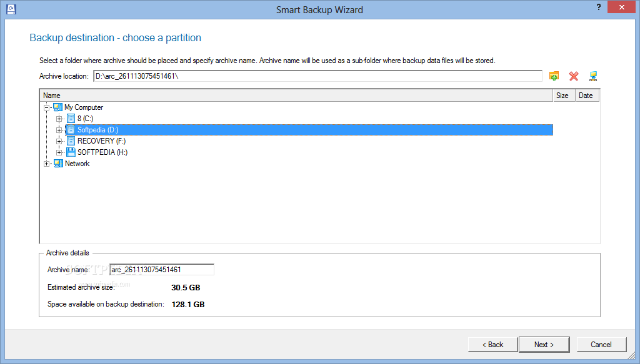Screen dimensions: 640x364
Task: Proceed with the Next button
Action: pos(544,345)
